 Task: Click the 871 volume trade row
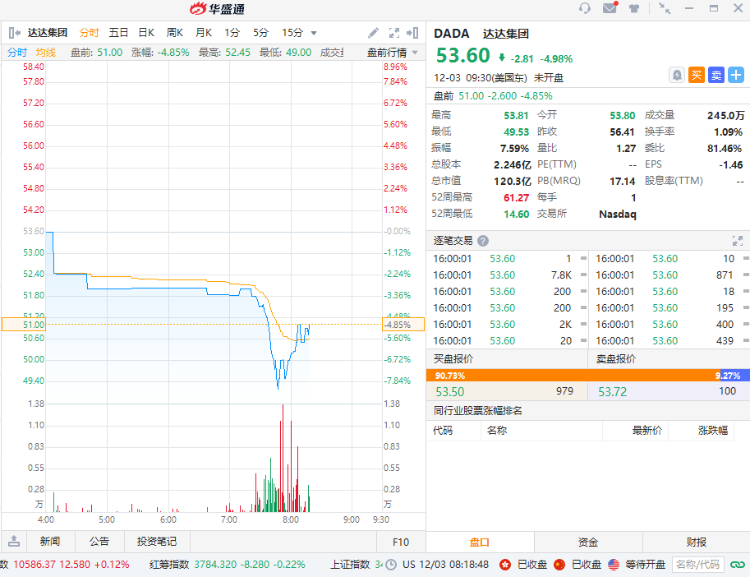pos(670,275)
